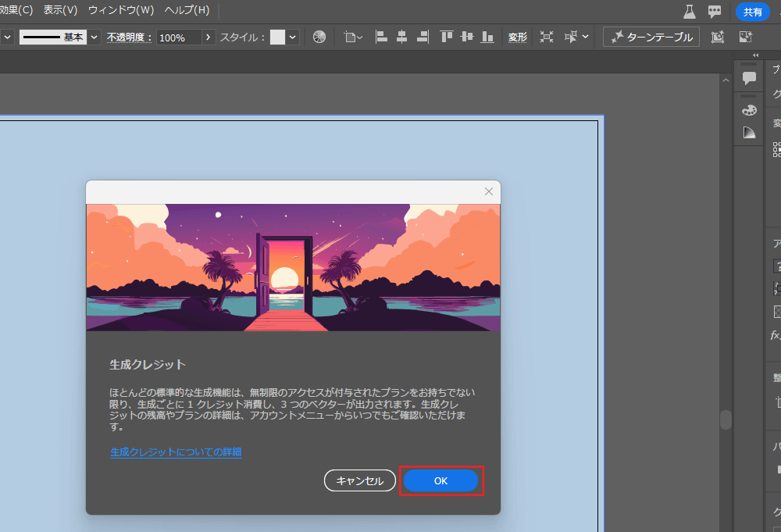Close the 生成クレジット dialog with X
781x532 pixels.
(489, 191)
